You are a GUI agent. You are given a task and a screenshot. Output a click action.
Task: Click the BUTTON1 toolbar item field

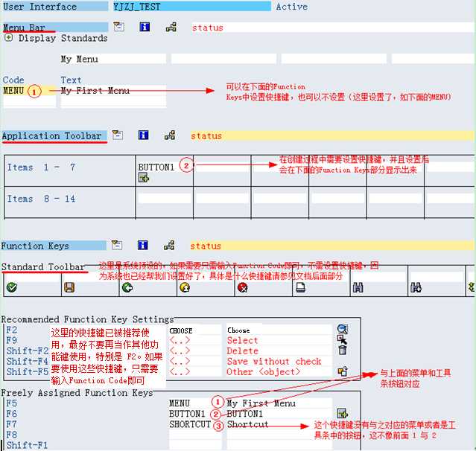coord(156,167)
